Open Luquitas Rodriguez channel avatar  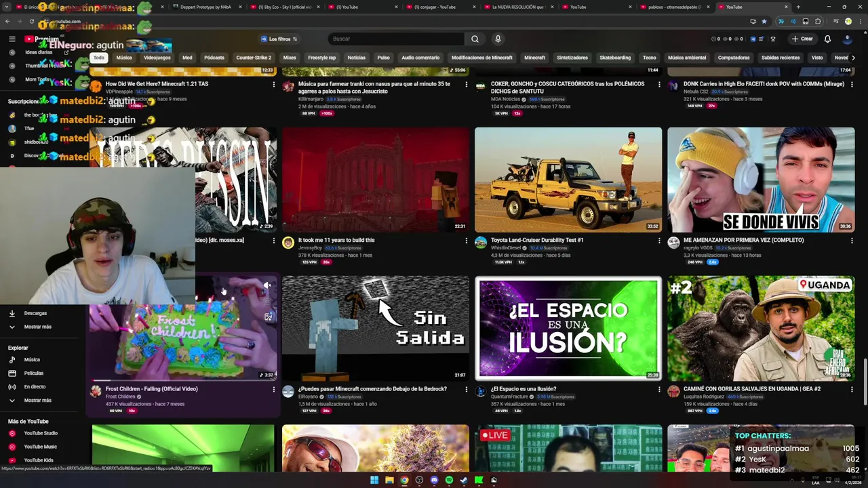[673, 392]
